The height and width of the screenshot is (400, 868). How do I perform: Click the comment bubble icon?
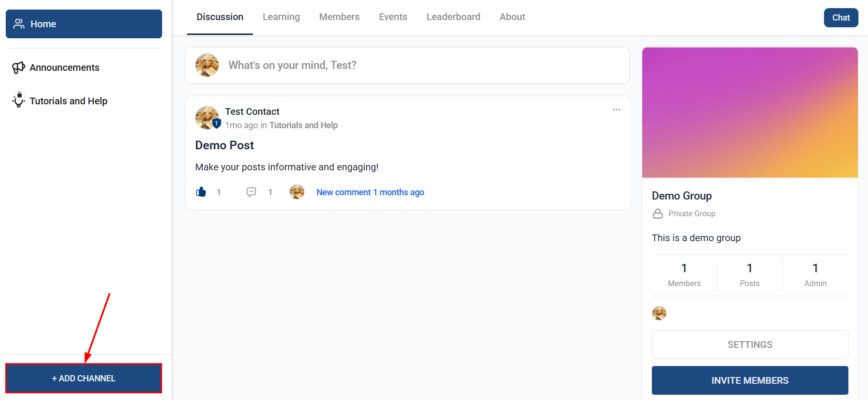coord(251,192)
